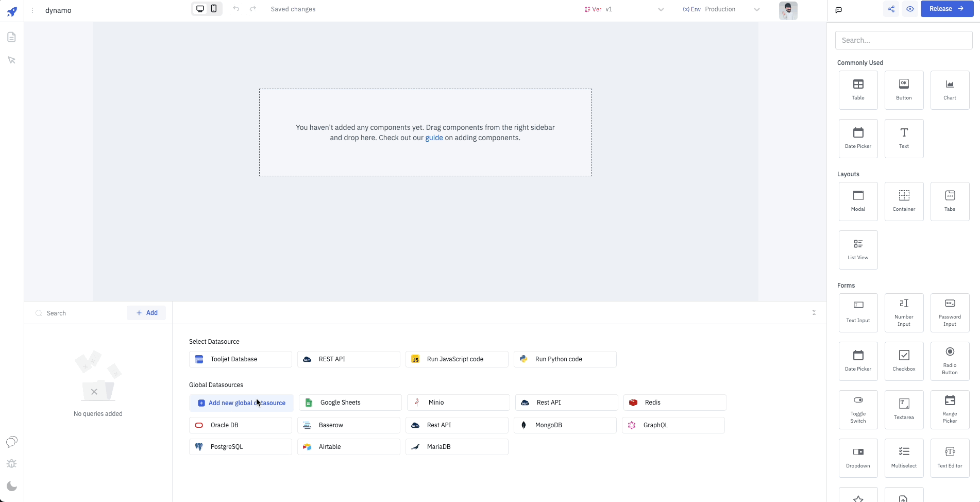Open the guide link on canvas
This screenshot has height=502, width=980.
coord(434,138)
